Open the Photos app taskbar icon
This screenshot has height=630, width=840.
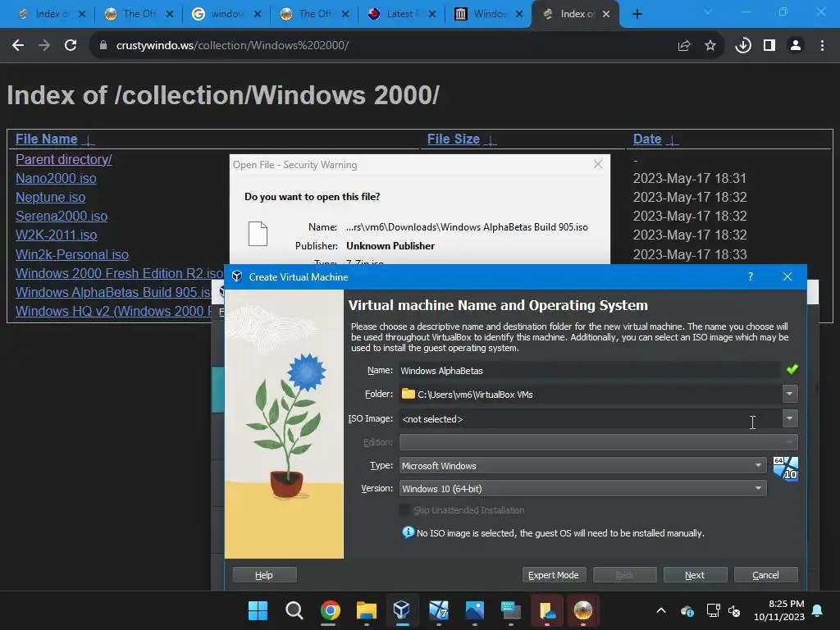coord(475,610)
